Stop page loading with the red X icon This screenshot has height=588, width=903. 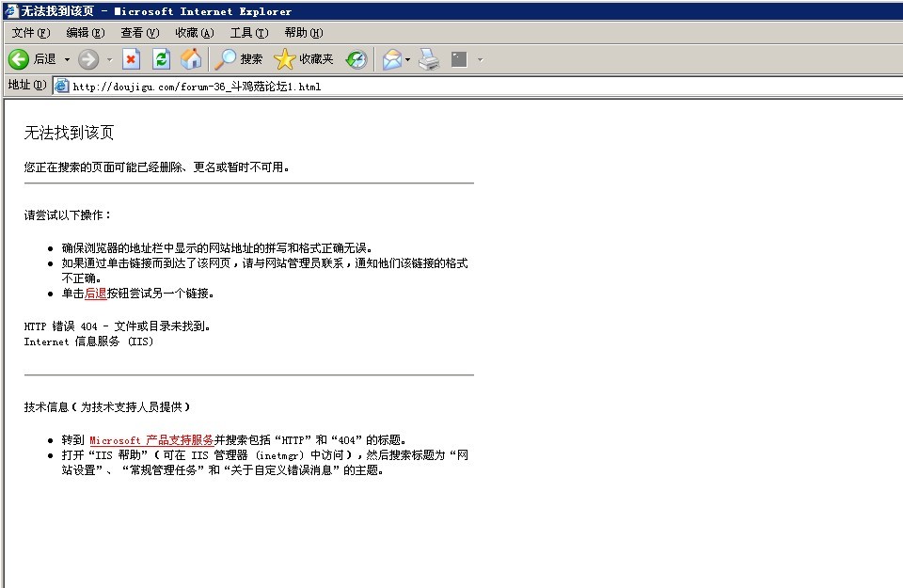click(132, 58)
